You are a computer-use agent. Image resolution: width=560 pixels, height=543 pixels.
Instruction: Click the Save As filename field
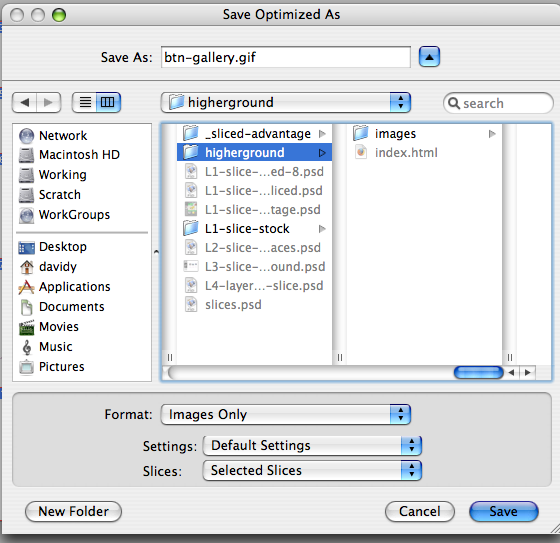[286, 57]
